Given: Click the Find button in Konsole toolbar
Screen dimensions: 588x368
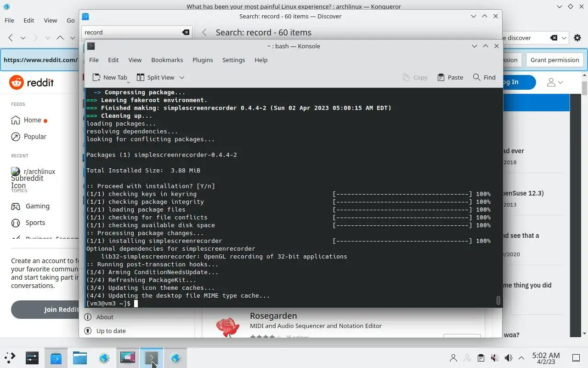Looking at the screenshot, I should coord(484,77).
